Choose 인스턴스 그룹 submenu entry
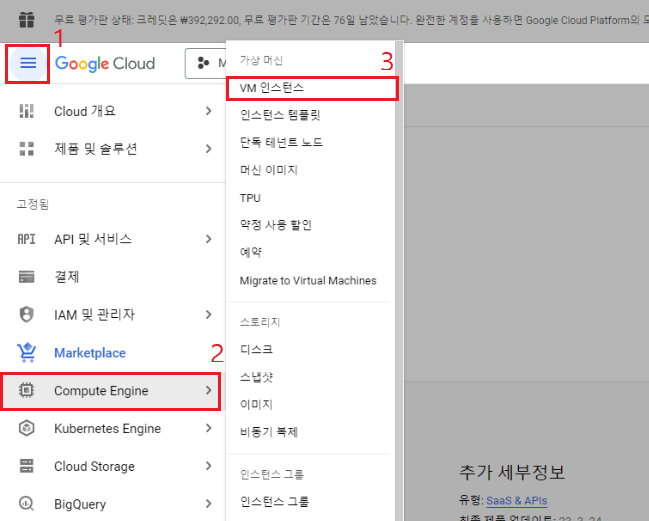The width and height of the screenshot is (649, 521). coord(310,502)
